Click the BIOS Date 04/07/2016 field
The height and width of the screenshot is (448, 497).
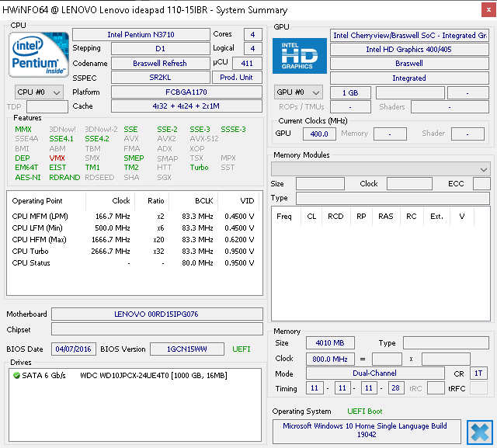[74, 349]
